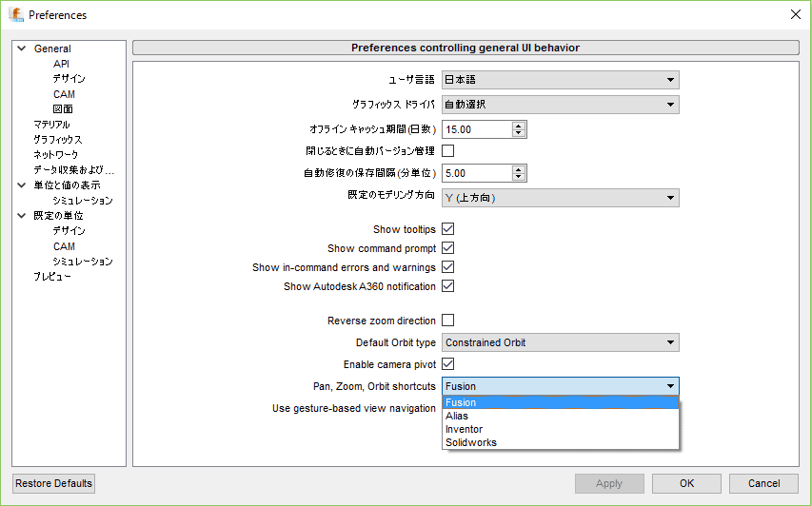Open the グラフィックス ドライバ dropdown
The height and width of the screenshot is (506, 812).
(561, 105)
